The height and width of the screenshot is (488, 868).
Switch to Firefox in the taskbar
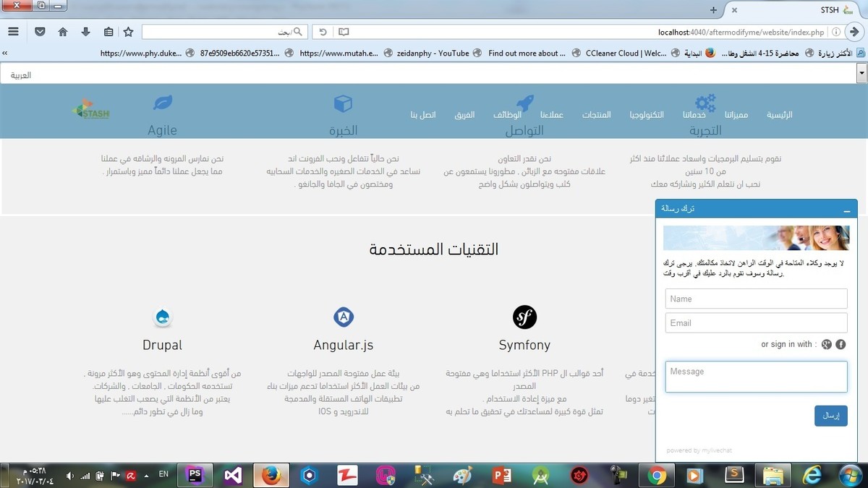tap(271, 475)
